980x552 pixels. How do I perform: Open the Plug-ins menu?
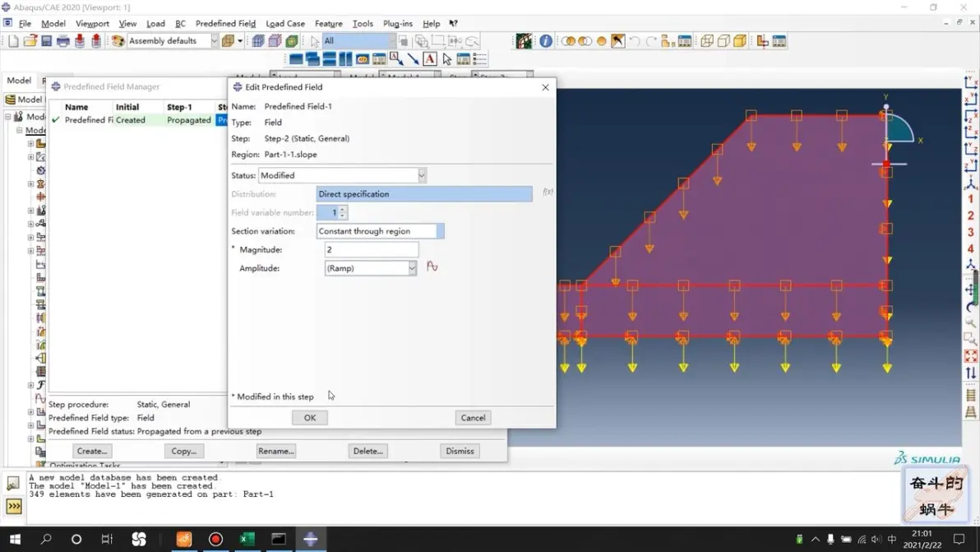[x=397, y=24]
